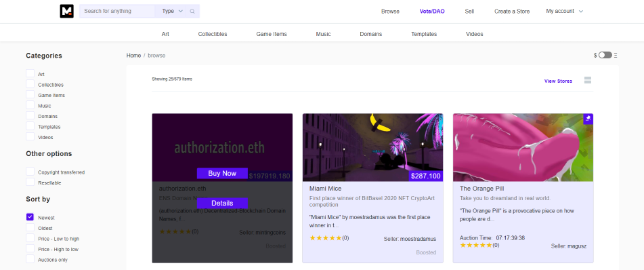Click the Ethereum symbol beside the toggle

[x=616, y=55]
